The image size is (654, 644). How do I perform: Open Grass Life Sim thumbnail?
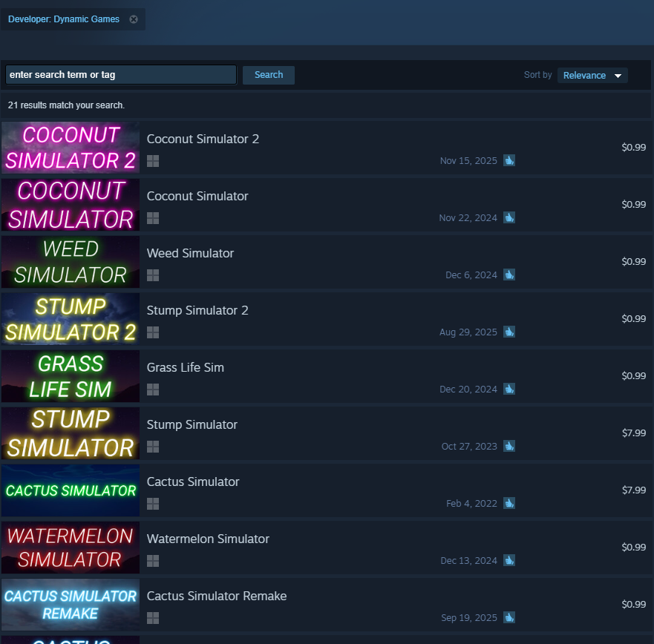click(71, 376)
